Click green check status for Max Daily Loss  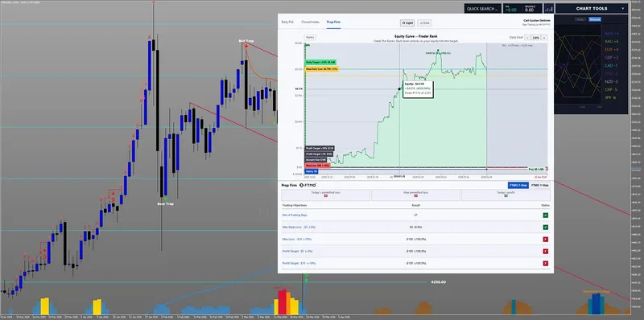(x=546, y=228)
